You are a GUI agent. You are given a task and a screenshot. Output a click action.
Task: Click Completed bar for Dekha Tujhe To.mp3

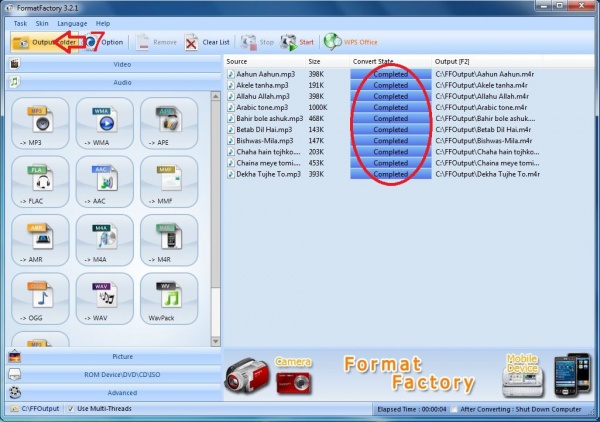[391, 174]
